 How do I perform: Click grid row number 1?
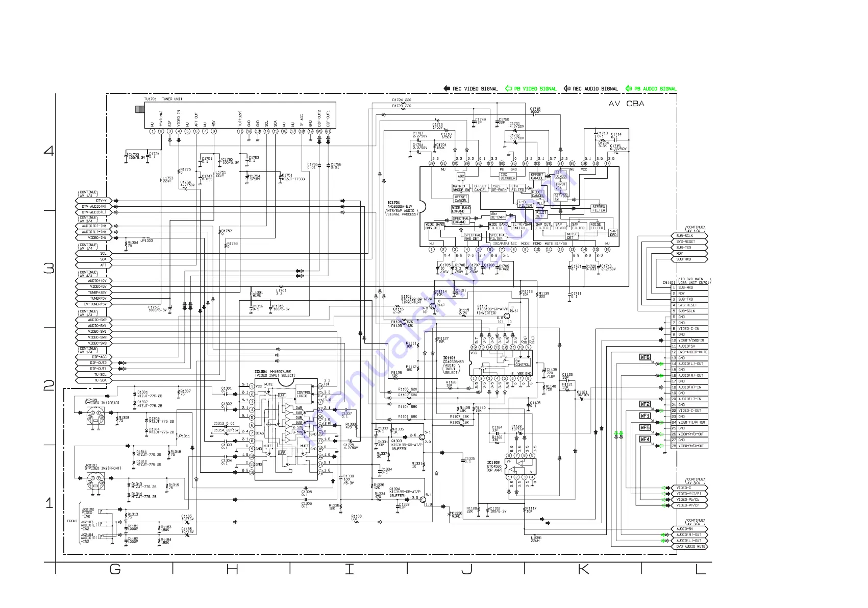(x=49, y=503)
